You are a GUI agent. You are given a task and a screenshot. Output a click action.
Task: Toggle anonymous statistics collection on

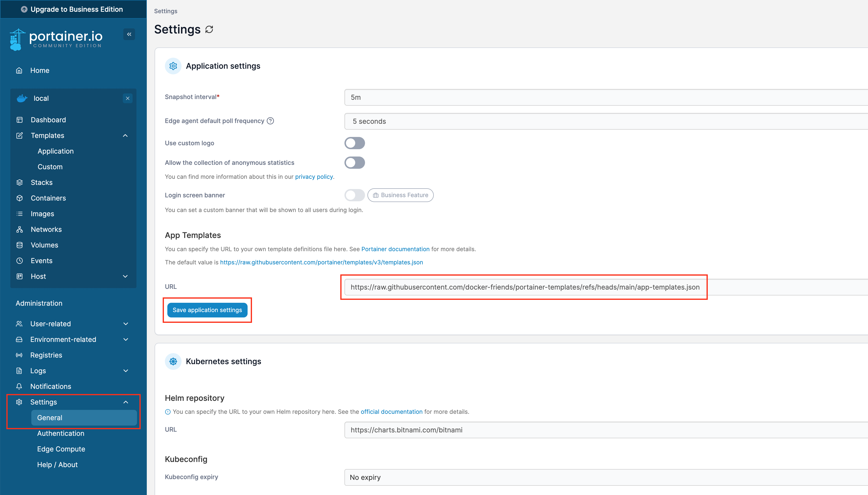click(354, 163)
